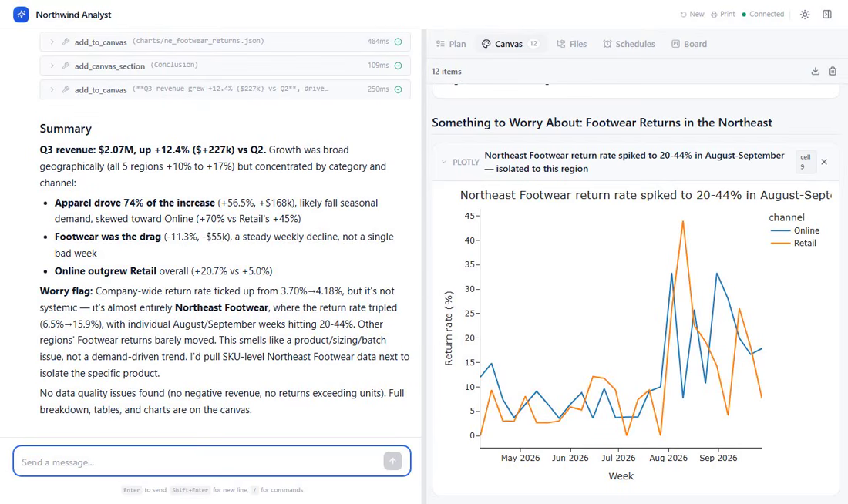Click the 'channel' legend title
Image resolution: width=848 pixels, height=504 pixels.
[x=786, y=217]
